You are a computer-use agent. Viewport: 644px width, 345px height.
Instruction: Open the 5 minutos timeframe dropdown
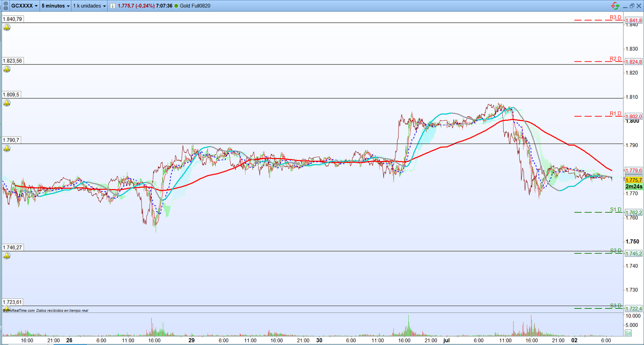coord(55,6)
